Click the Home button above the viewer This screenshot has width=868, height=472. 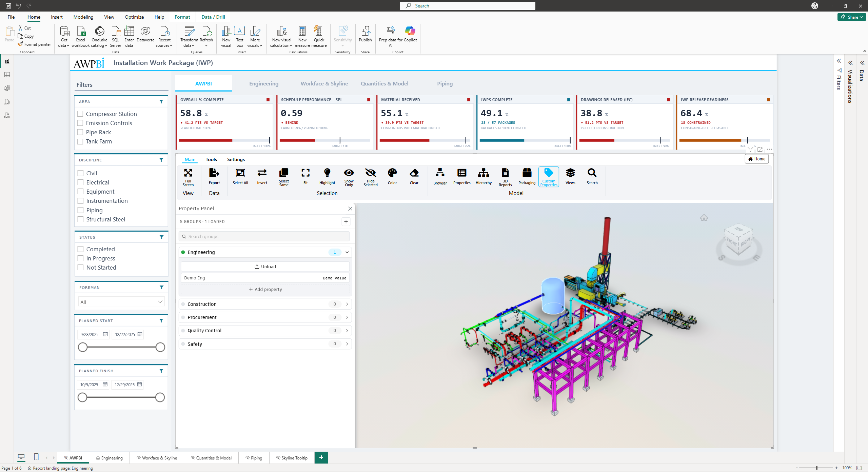tap(757, 159)
